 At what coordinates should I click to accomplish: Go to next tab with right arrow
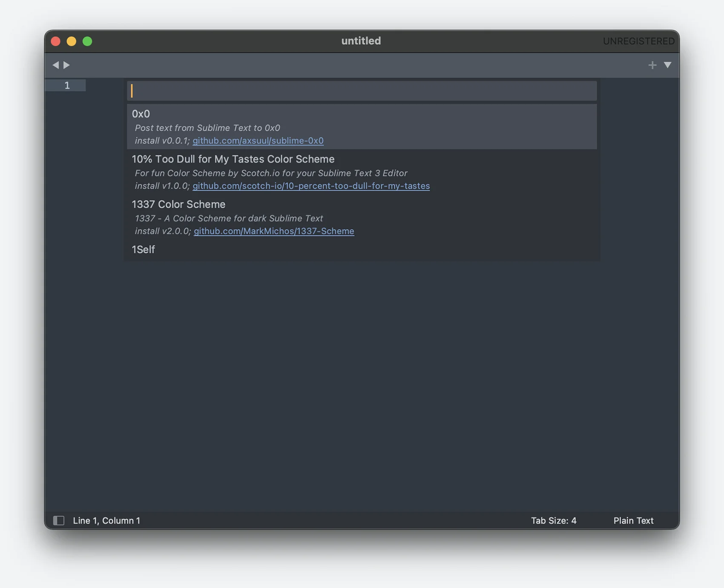[66, 65]
